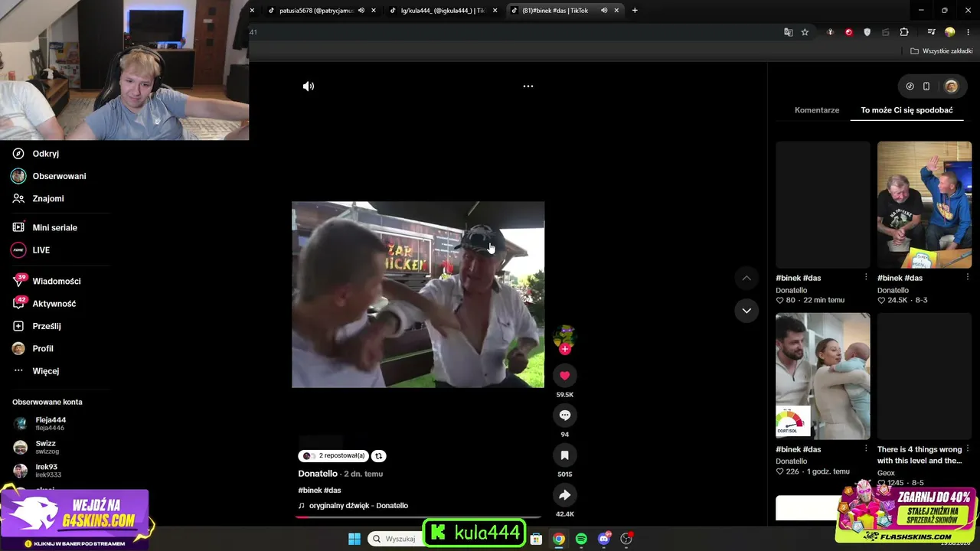Image resolution: width=980 pixels, height=551 pixels.
Task: Bookmark the video with the save icon
Action: (x=564, y=455)
